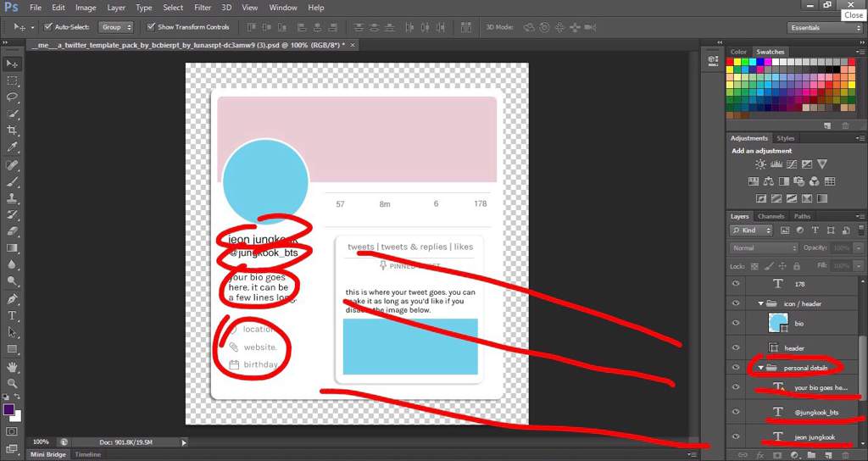Add a Color Balance adjustment

768,181
